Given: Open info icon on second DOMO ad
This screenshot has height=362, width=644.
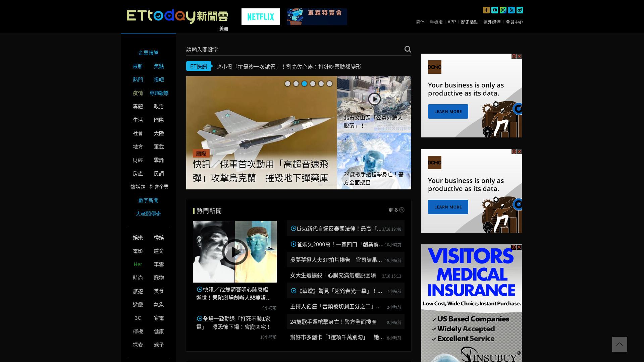Looking at the screenshot, I should point(514,152).
